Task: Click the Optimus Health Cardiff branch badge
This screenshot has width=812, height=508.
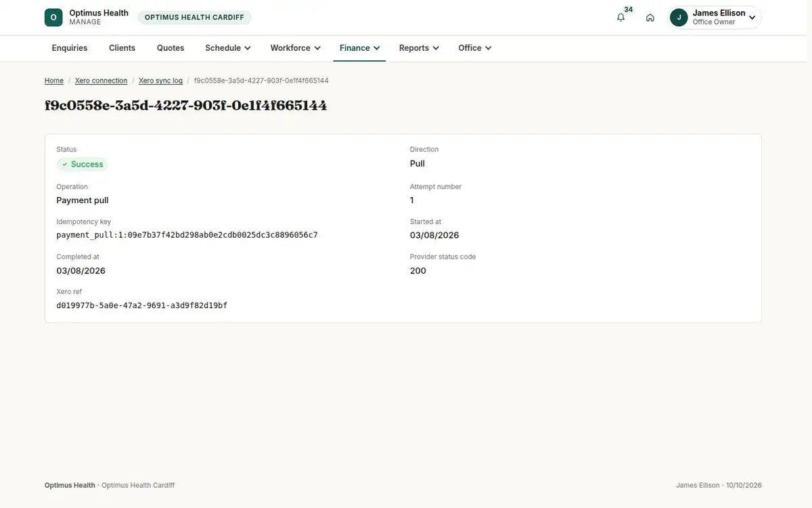Action: [x=194, y=18]
